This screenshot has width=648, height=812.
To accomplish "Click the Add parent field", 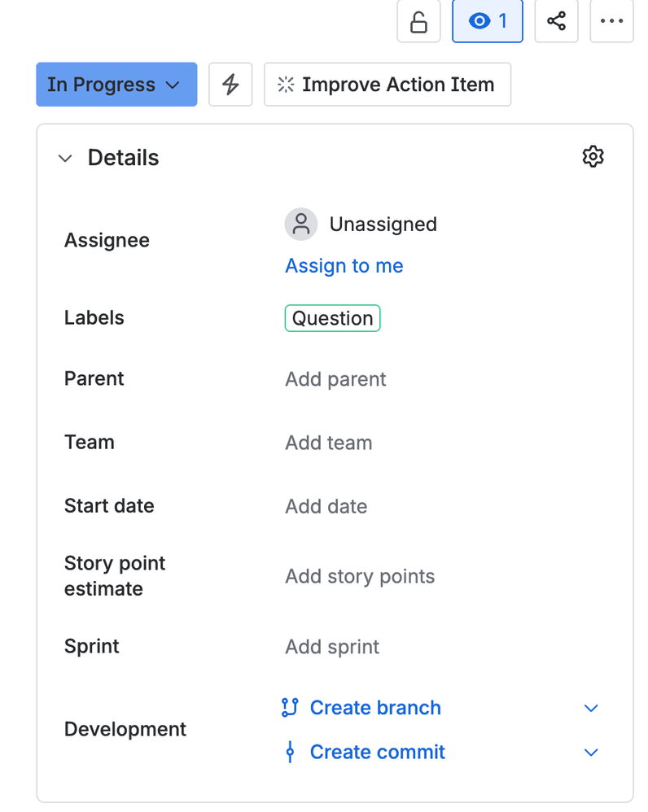I will 335,379.
